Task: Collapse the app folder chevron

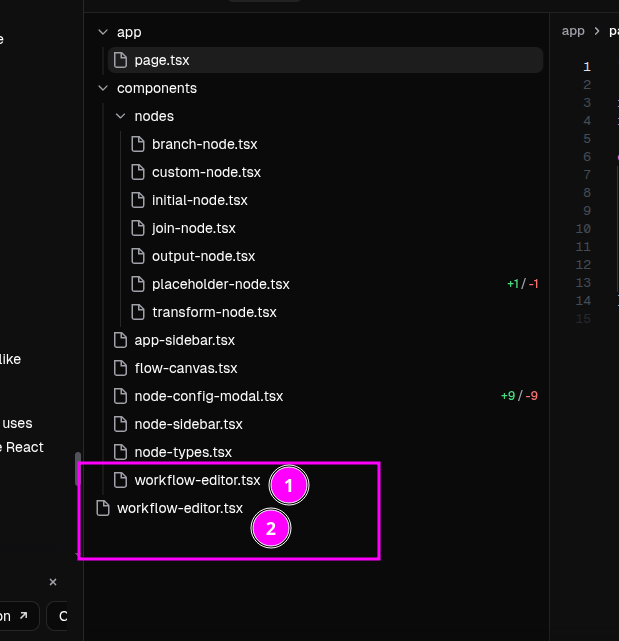Action: tap(103, 32)
